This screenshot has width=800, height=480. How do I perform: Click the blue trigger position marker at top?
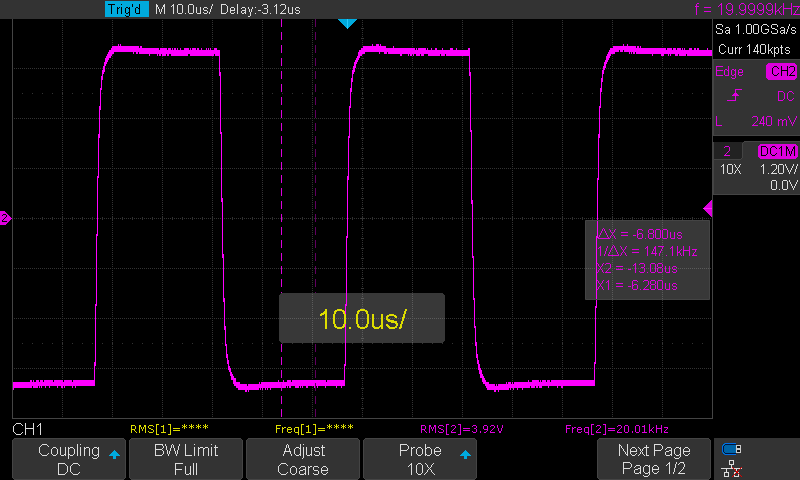tap(347, 23)
